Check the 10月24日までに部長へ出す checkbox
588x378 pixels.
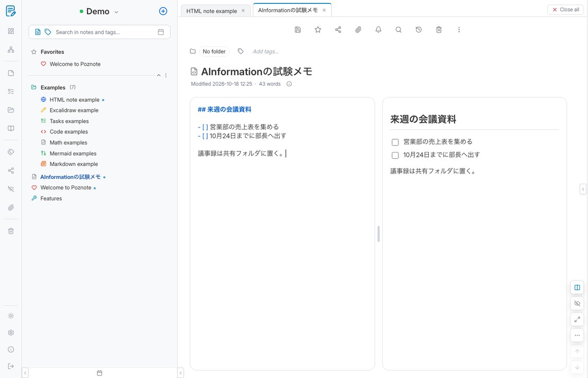coord(395,155)
